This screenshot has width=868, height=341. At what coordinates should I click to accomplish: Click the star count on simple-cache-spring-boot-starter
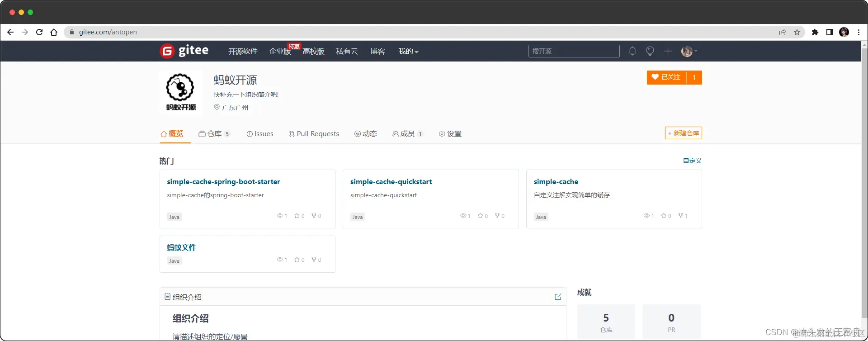[x=299, y=216]
